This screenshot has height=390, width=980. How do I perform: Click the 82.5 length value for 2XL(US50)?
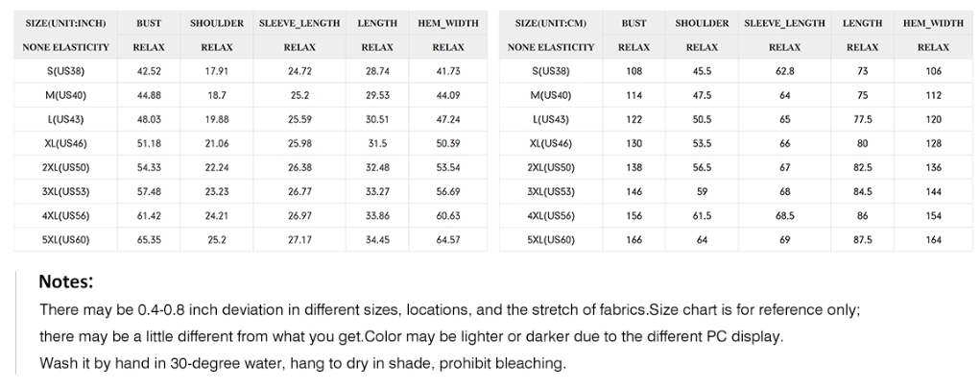coord(863,167)
